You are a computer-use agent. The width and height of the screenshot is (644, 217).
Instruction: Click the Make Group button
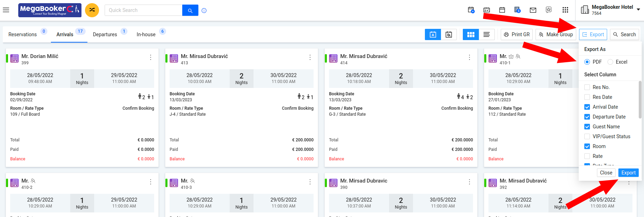click(x=556, y=34)
